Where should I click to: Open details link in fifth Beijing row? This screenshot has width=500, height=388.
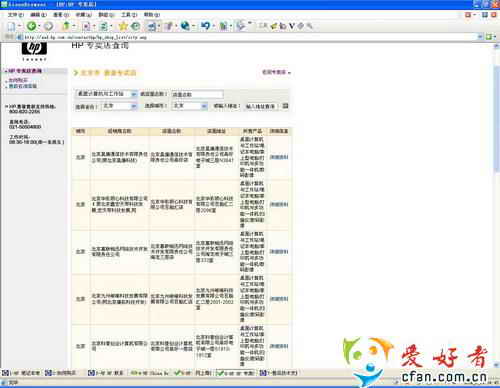279,346
